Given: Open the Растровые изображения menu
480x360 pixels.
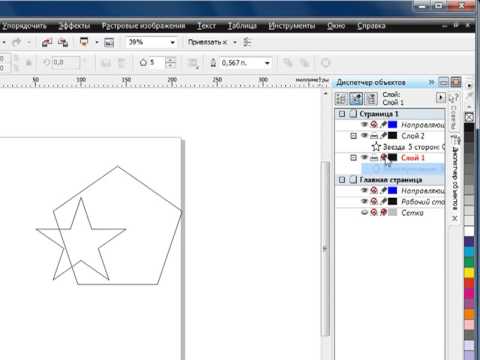Looking at the screenshot, I should click(x=143, y=26).
